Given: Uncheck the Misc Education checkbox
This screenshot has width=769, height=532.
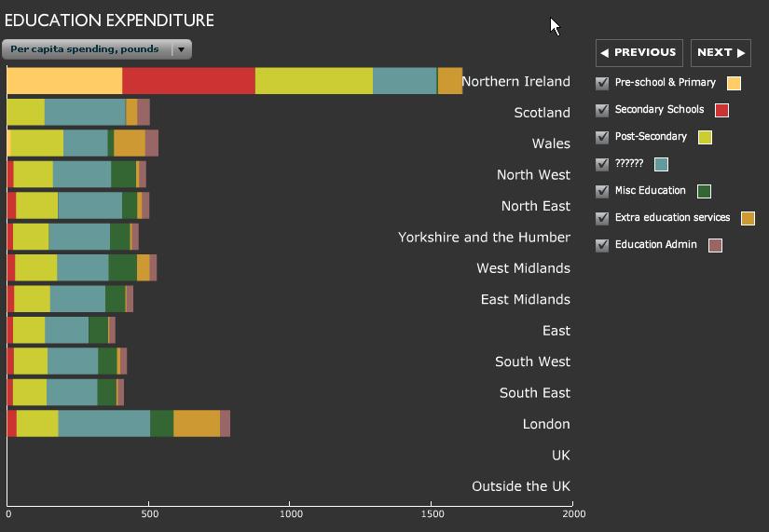Looking at the screenshot, I should click(x=602, y=191).
